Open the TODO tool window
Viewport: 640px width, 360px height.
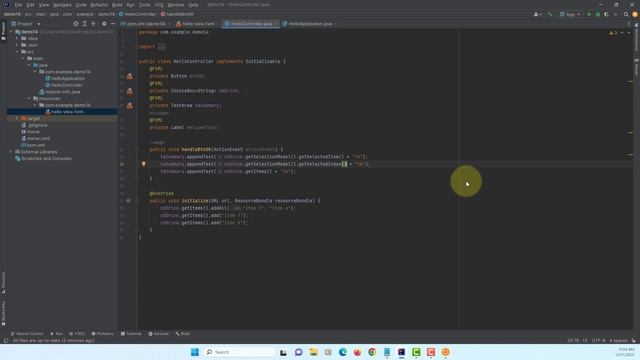point(77,334)
